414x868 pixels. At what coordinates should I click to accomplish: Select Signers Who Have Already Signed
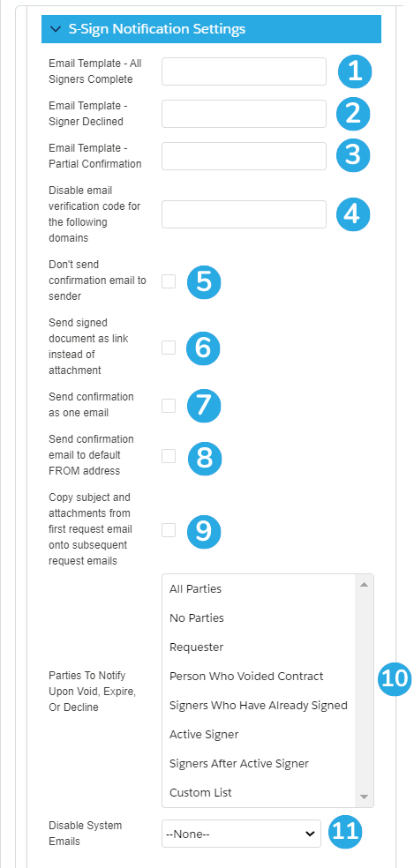259,706
